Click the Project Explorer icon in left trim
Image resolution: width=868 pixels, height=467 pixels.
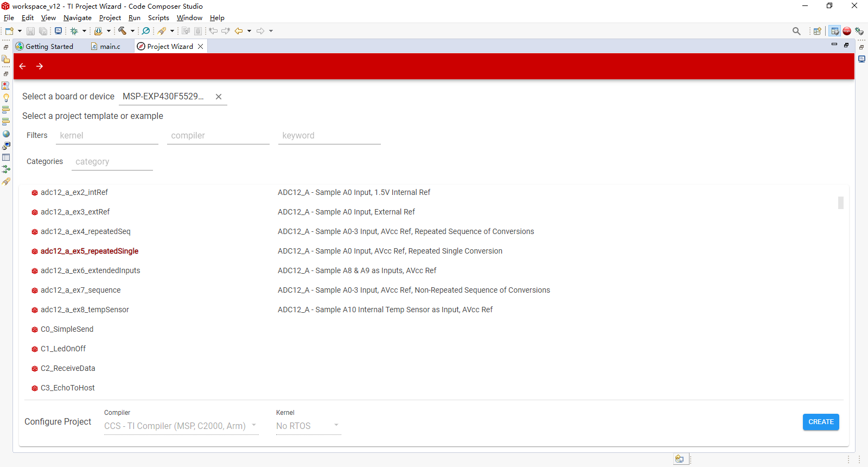pyautogui.click(x=6, y=59)
